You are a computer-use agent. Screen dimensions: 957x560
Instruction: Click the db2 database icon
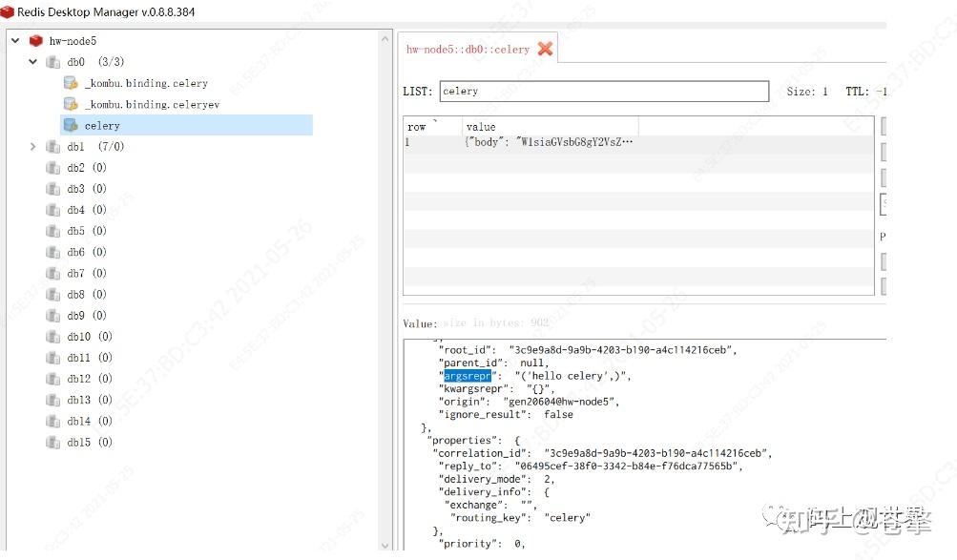point(53,168)
